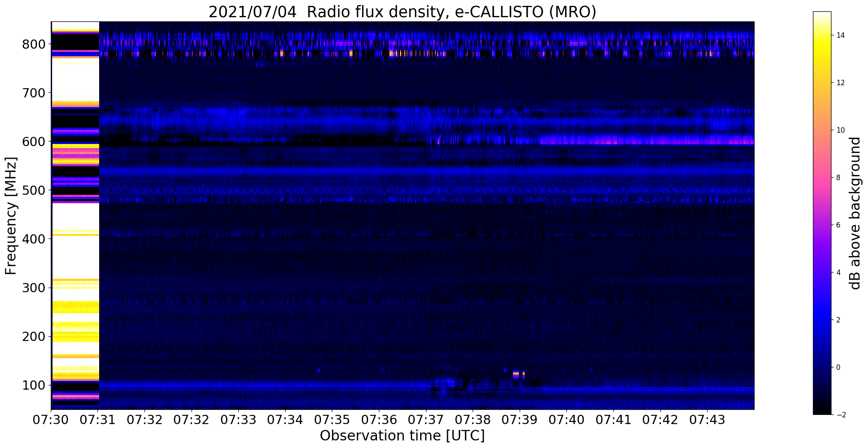Click the colorbar tick label 4
868x448 pixels.
pyautogui.click(x=838, y=272)
